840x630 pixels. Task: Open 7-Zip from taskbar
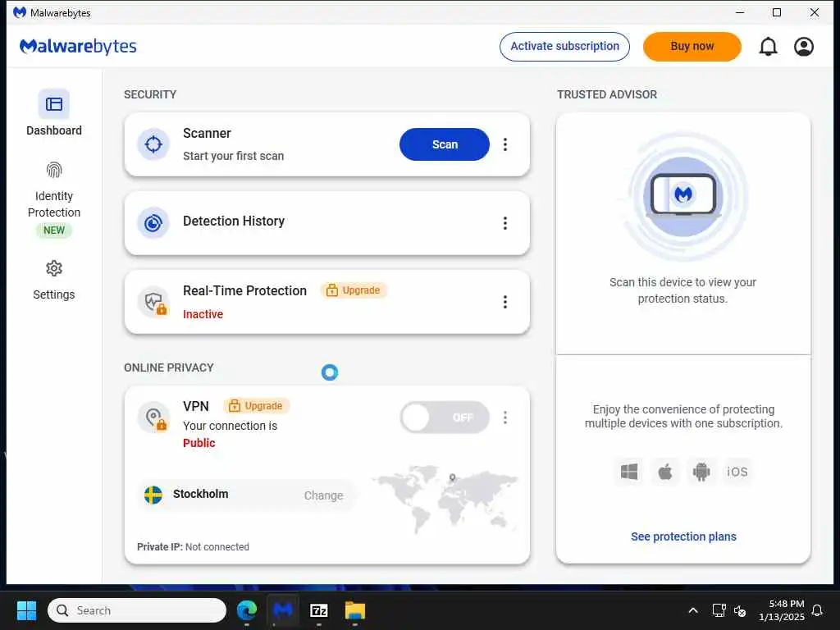(319, 610)
